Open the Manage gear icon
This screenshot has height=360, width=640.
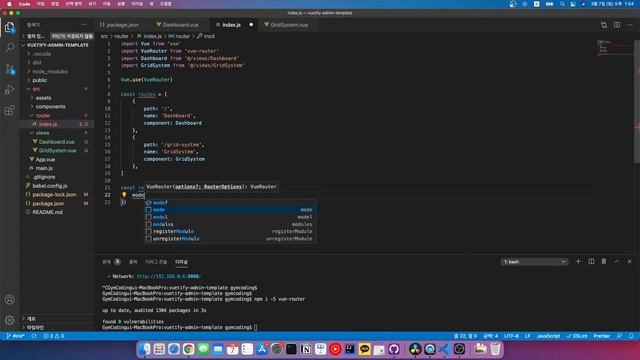pos(10,320)
